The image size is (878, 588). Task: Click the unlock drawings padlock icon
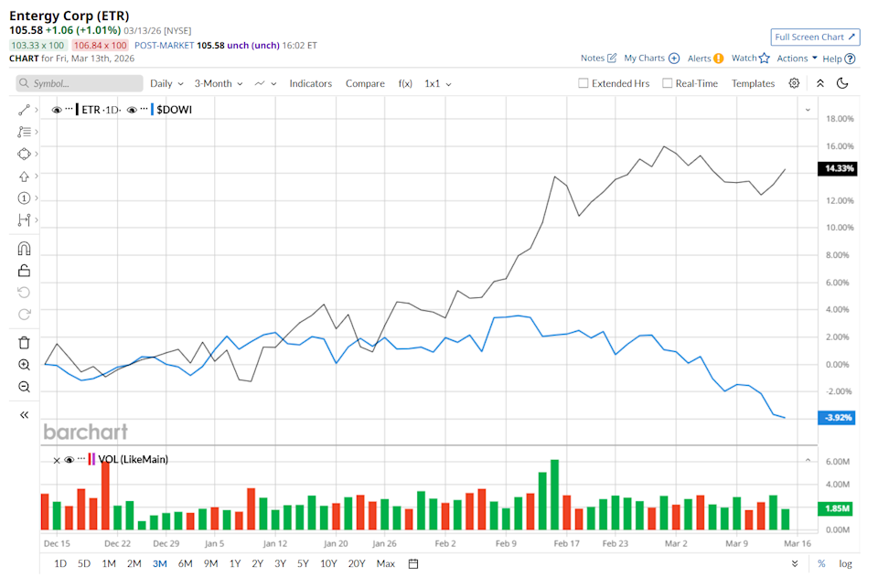25,270
